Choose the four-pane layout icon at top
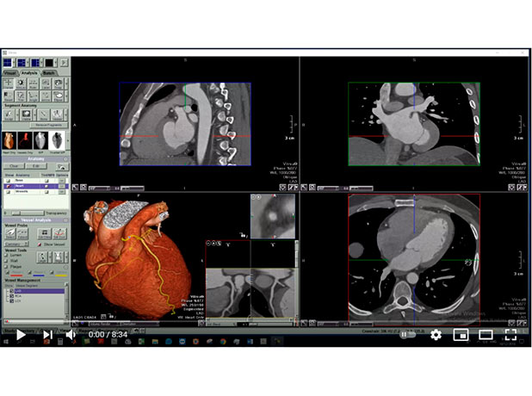This screenshot has width=532, height=396. (x=9, y=63)
